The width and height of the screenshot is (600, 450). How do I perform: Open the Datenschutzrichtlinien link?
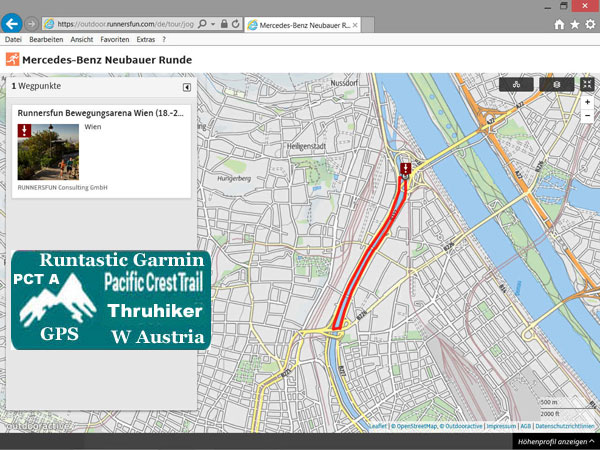pos(565,426)
